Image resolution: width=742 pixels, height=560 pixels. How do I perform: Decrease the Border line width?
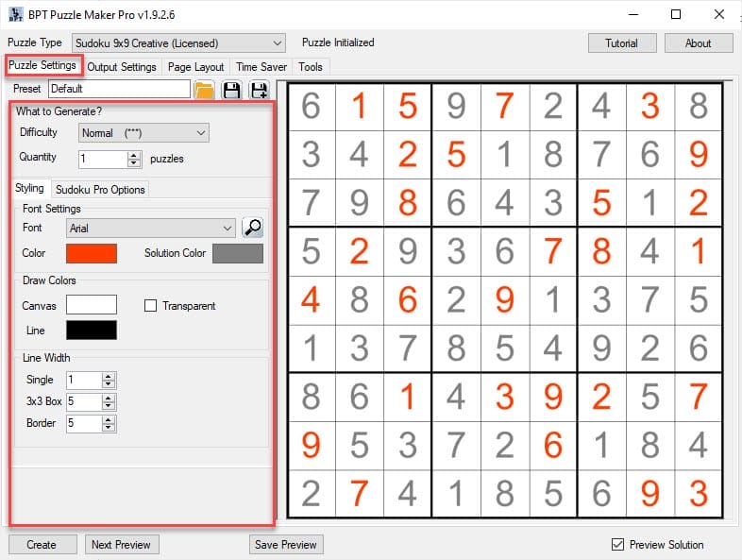click(x=109, y=428)
